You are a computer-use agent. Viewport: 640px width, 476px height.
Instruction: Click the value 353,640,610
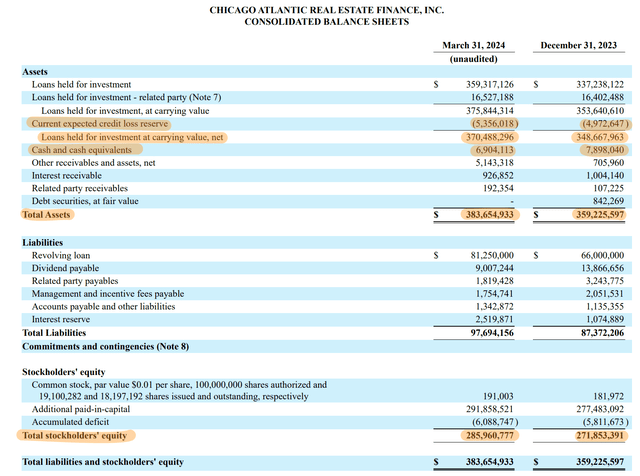pos(600,111)
